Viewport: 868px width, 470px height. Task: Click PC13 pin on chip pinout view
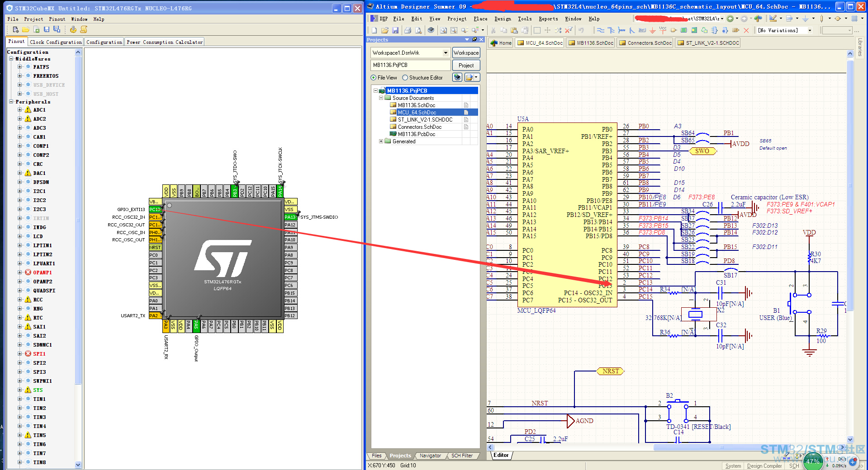coord(155,209)
